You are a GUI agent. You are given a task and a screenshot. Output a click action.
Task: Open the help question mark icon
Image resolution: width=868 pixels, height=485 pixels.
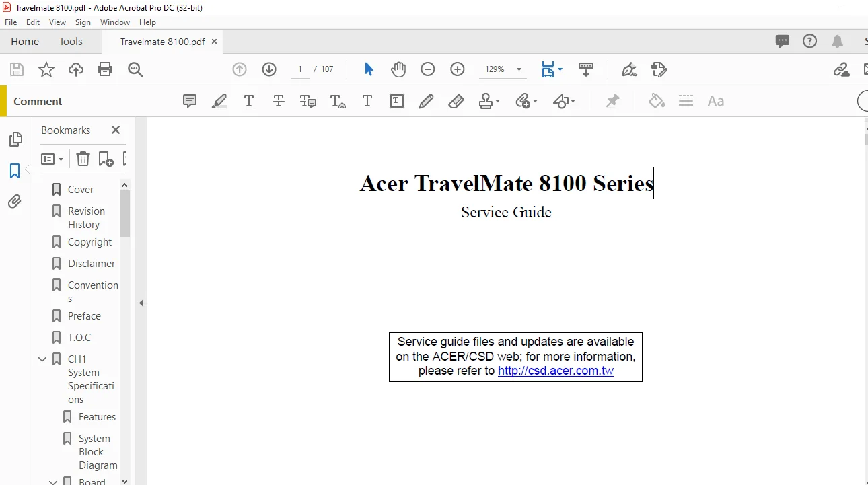810,41
